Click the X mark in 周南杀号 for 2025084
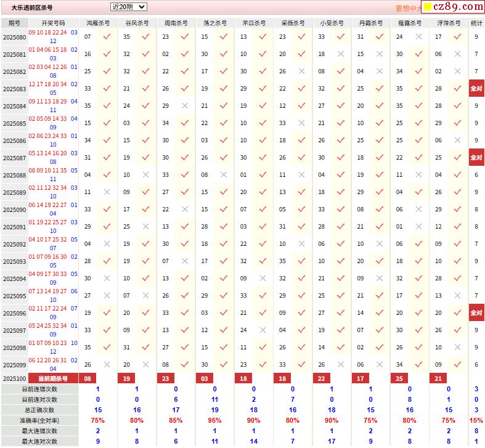 pyautogui.click(x=185, y=106)
